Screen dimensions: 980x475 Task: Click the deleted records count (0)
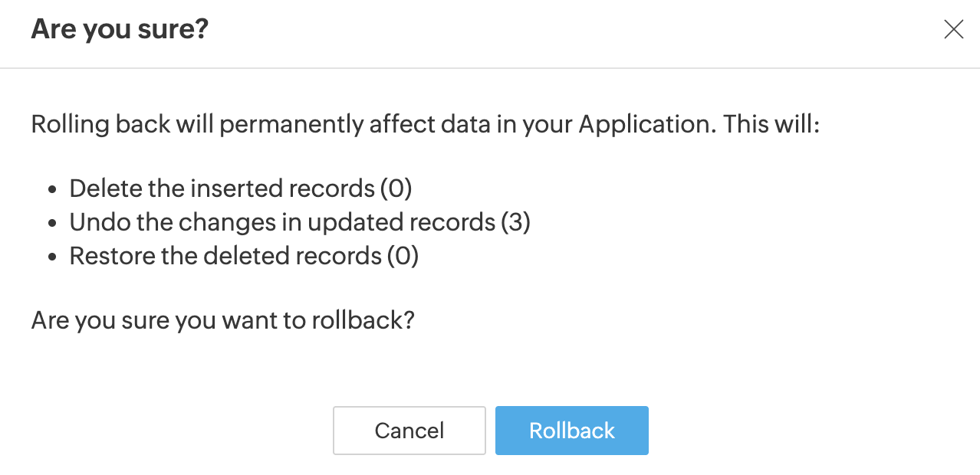pyautogui.click(x=403, y=256)
